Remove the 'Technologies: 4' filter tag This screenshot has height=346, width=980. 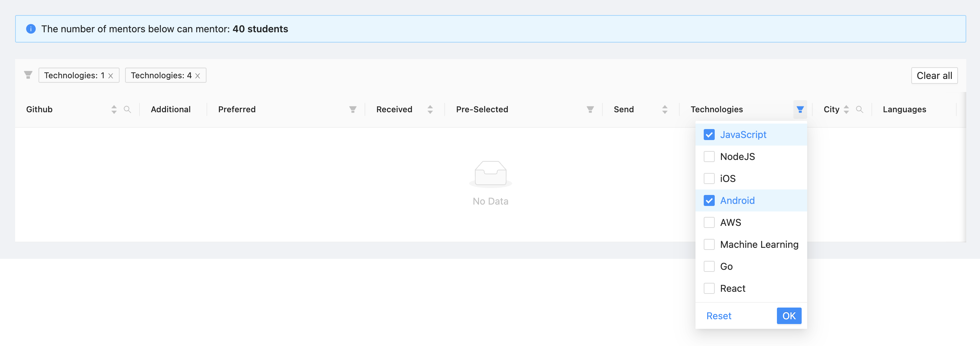point(198,76)
